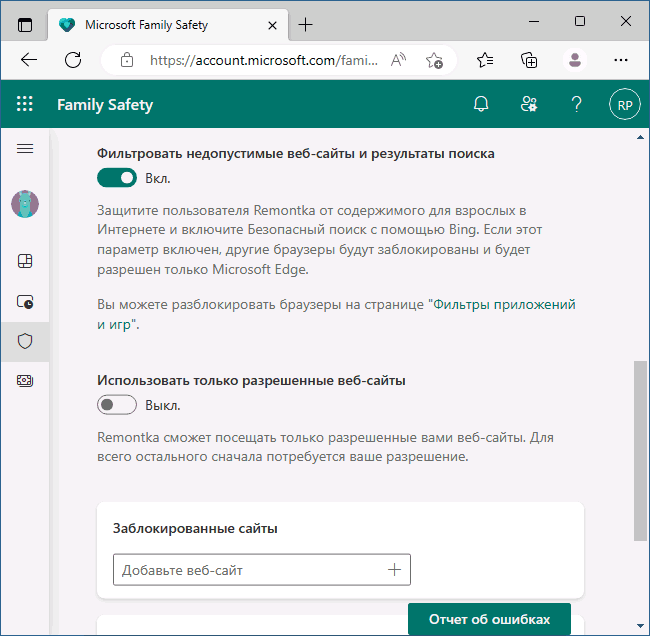This screenshot has height=636, width=650.
Task: Click the scrollbar up arrow
Action: 640,137
